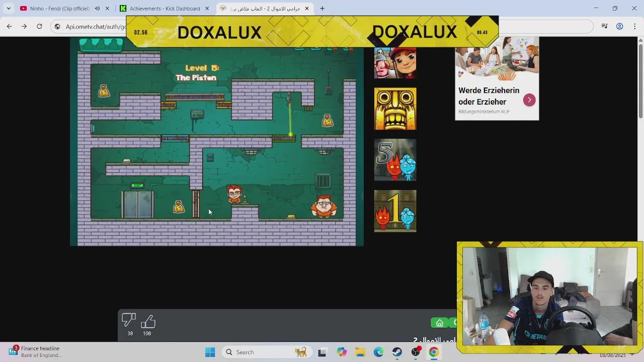Close the active game tab
This screenshot has width=644, height=362.
click(x=307, y=9)
